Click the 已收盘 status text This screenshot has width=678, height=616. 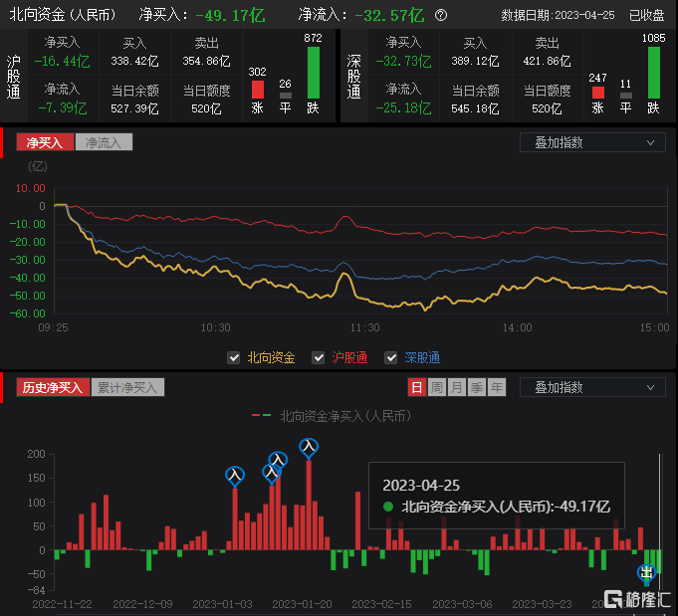646,16
